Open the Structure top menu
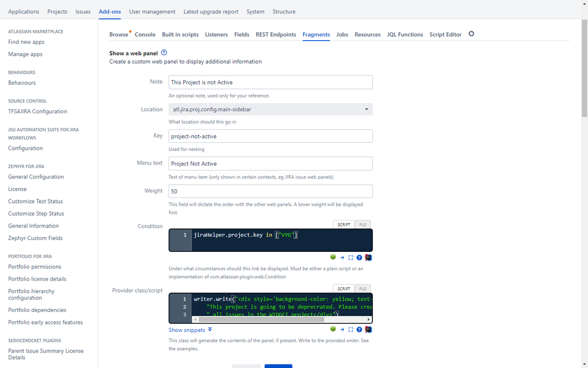Image resolution: width=588 pixels, height=368 pixels. [284, 12]
